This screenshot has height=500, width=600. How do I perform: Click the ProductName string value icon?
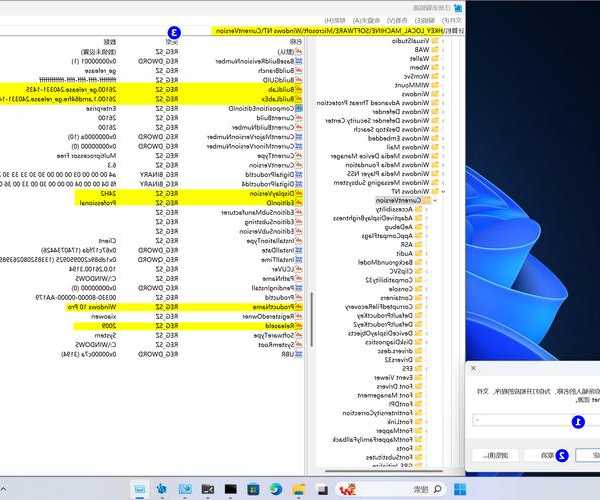tap(296, 307)
